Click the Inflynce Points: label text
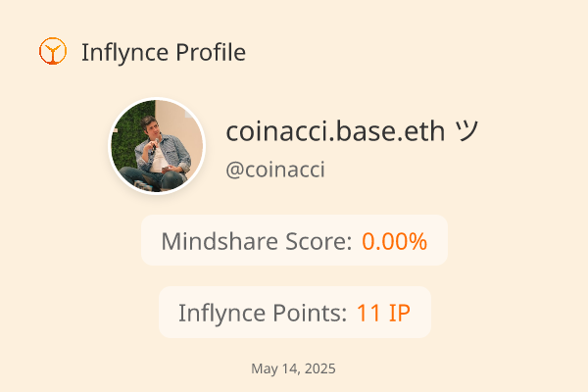The width and height of the screenshot is (588, 392). [x=263, y=313]
